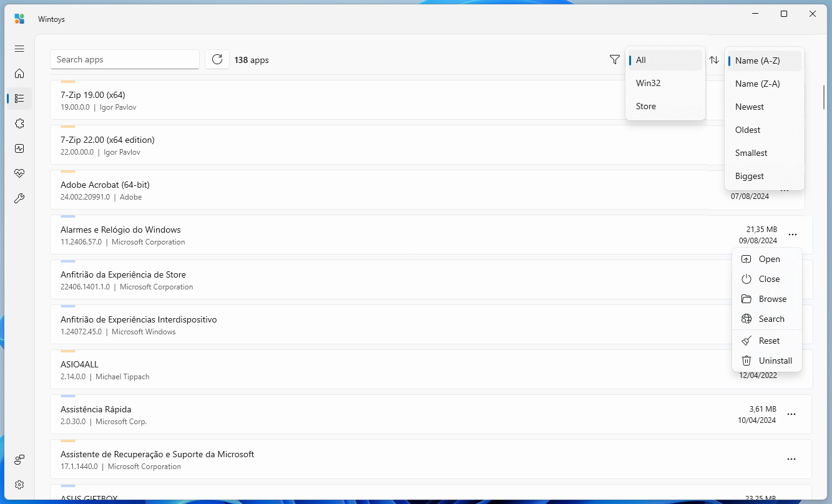Screen dimensions: 832x504
Task: Filter apps by Store
Action: point(665,106)
